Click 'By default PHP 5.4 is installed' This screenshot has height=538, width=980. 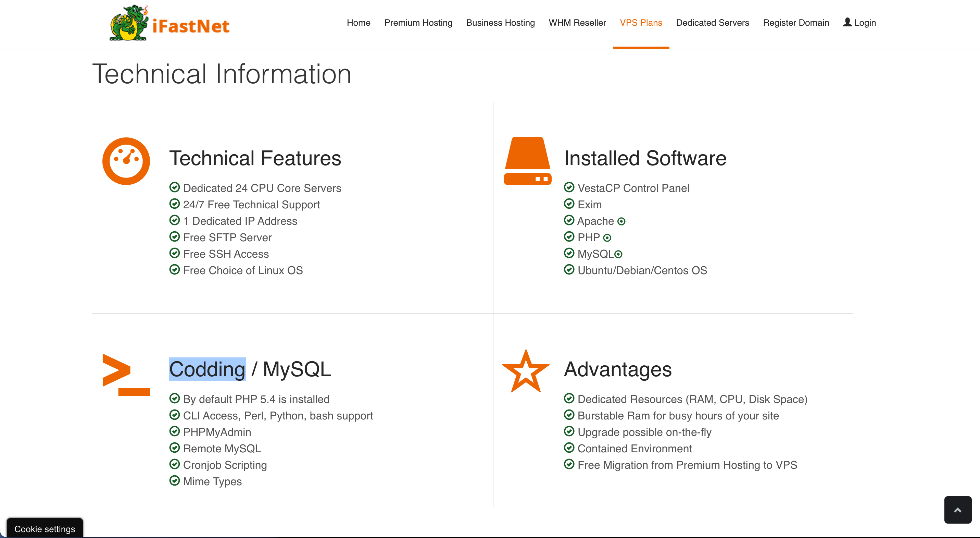[x=256, y=399]
